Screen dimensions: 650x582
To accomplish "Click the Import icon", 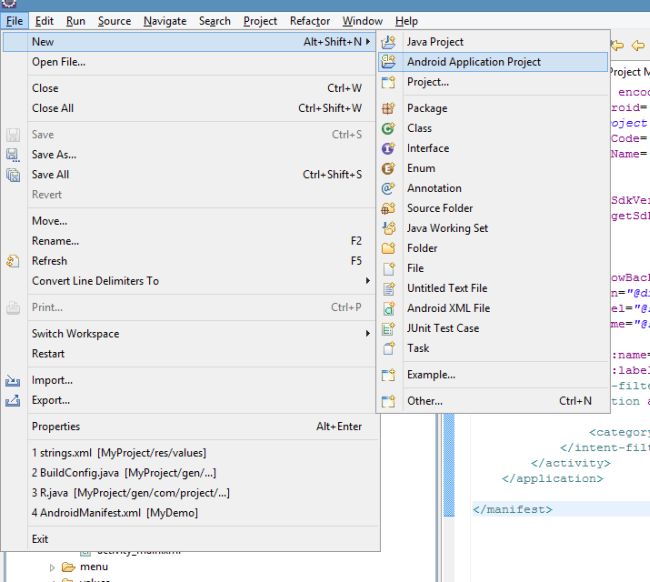I will click(x=13, y=380).
